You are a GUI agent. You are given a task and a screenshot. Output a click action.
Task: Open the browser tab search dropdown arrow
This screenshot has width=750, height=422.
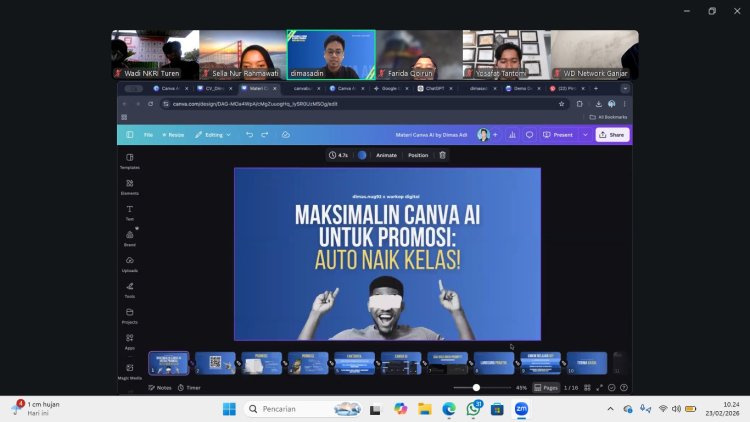click(625, 89)
